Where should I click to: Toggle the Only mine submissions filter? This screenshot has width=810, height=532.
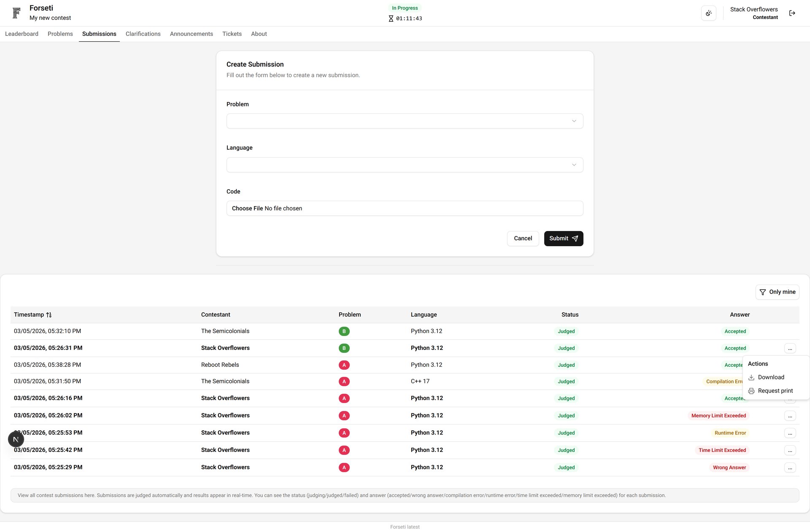point(778,292)
